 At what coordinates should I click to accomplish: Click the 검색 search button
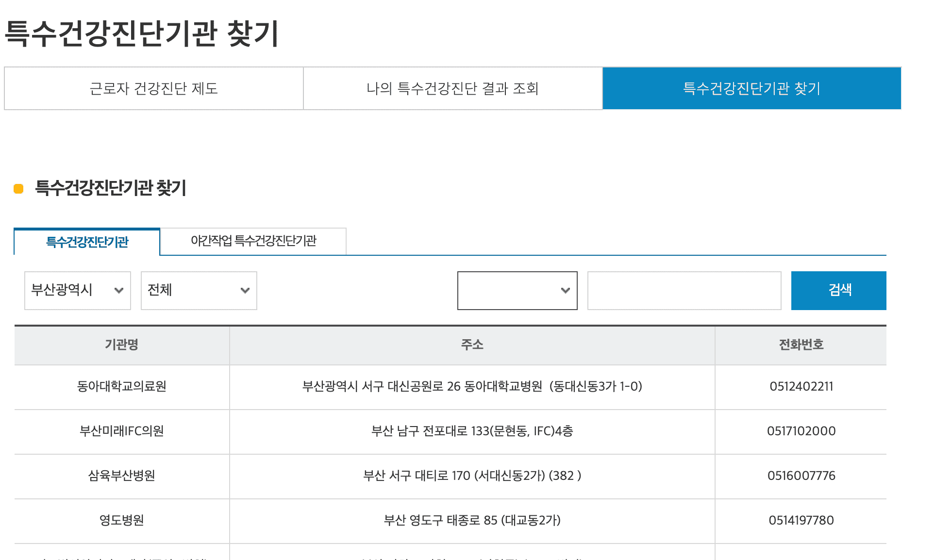coord(839,291)
